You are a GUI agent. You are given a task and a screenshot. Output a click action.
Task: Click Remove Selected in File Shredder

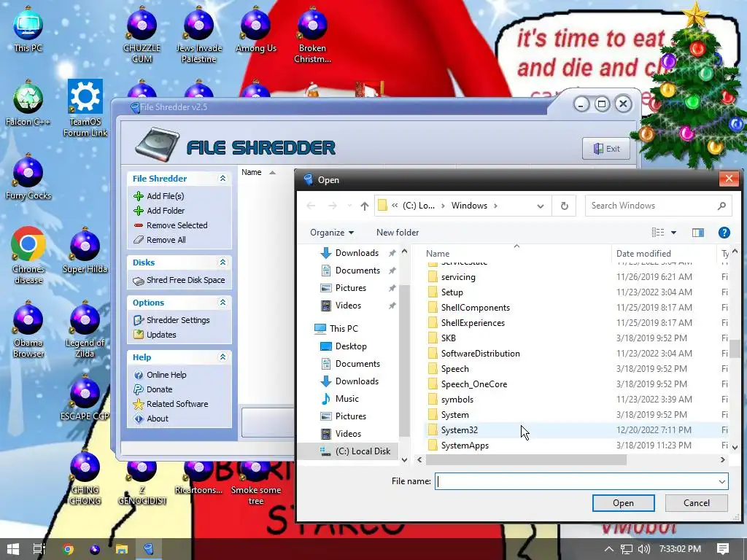pos(171,225)
